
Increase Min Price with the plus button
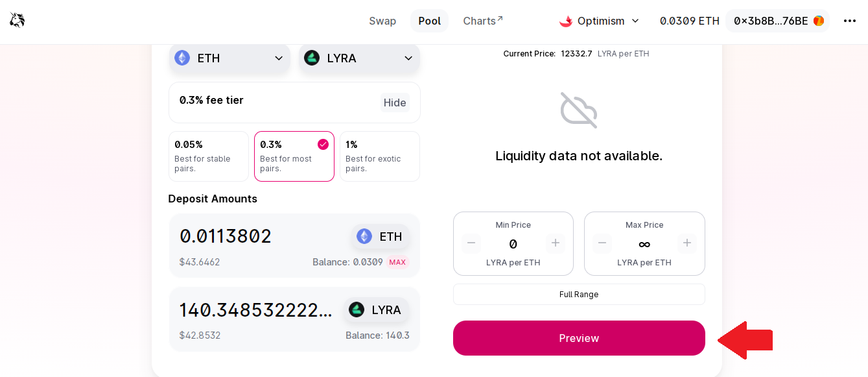point(556,243)
